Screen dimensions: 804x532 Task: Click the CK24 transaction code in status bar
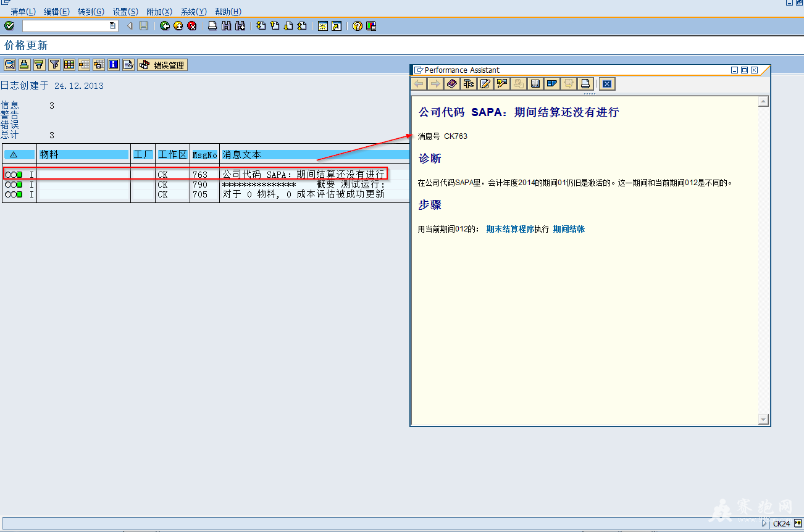click(782, 523)
